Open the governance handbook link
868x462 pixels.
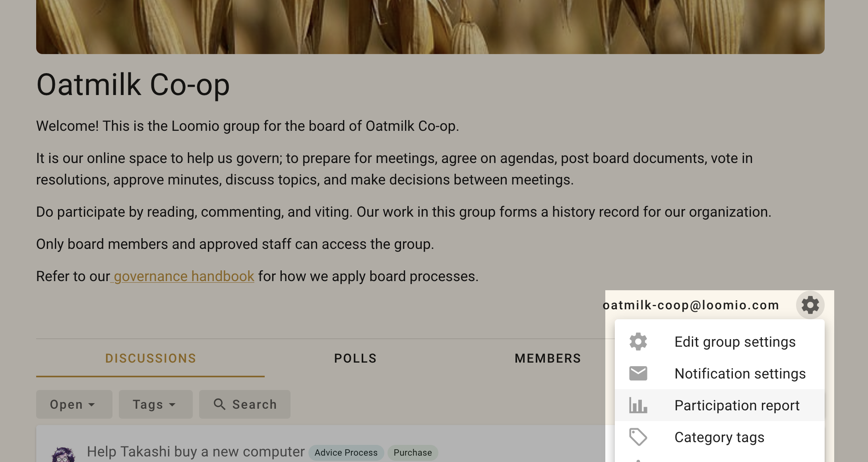[184, 276]
